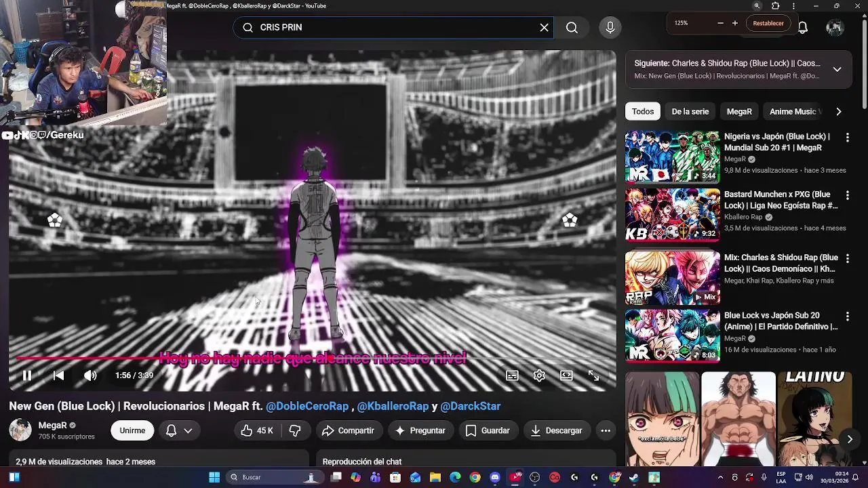Open @DarckStar channel link
868x488 pixels.
tap(471, 406)
